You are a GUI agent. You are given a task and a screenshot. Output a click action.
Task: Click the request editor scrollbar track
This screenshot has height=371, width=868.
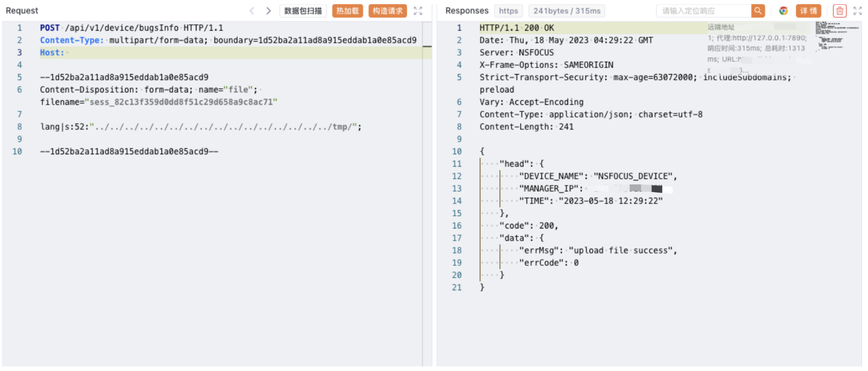[427, 186]
